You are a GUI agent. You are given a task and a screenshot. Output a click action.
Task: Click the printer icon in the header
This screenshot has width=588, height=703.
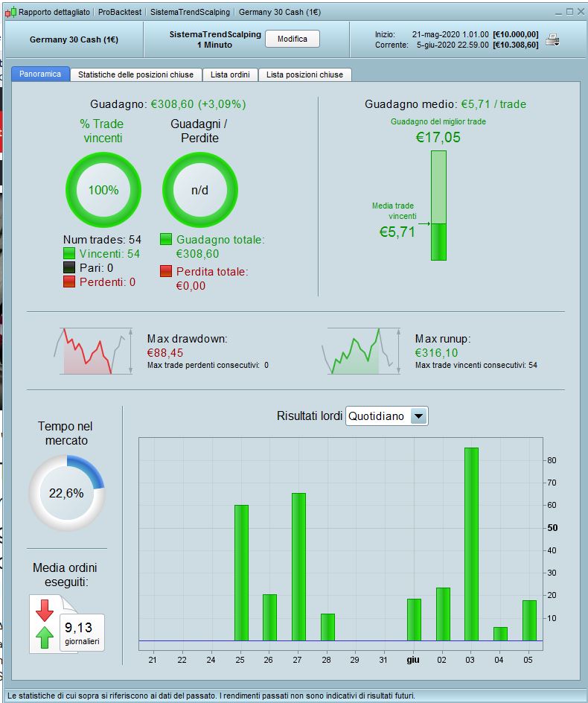pos(552,40)
